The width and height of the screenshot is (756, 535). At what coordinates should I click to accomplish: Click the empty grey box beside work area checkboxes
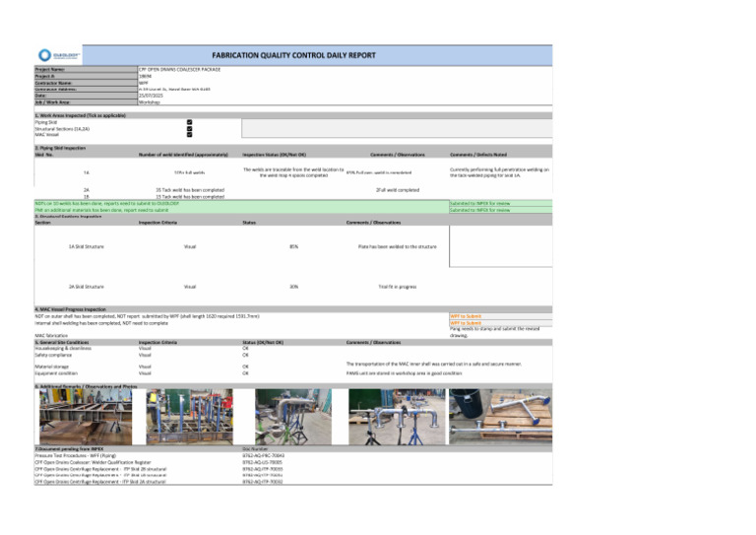pos(397,129)
